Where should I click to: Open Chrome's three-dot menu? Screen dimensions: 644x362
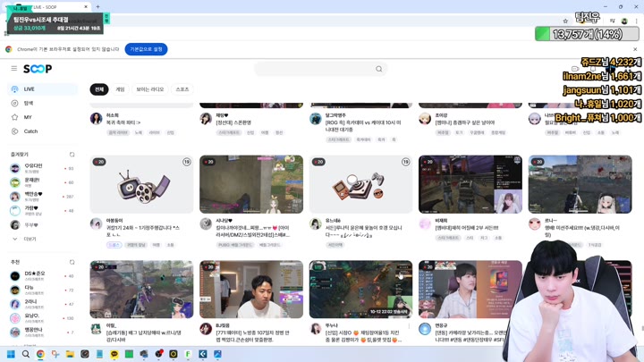[636, 21]
